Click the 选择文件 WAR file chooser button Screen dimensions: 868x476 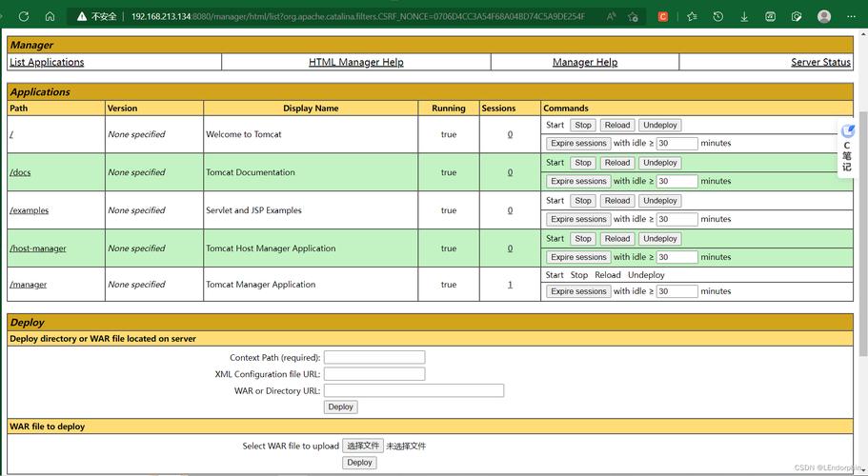362,446
